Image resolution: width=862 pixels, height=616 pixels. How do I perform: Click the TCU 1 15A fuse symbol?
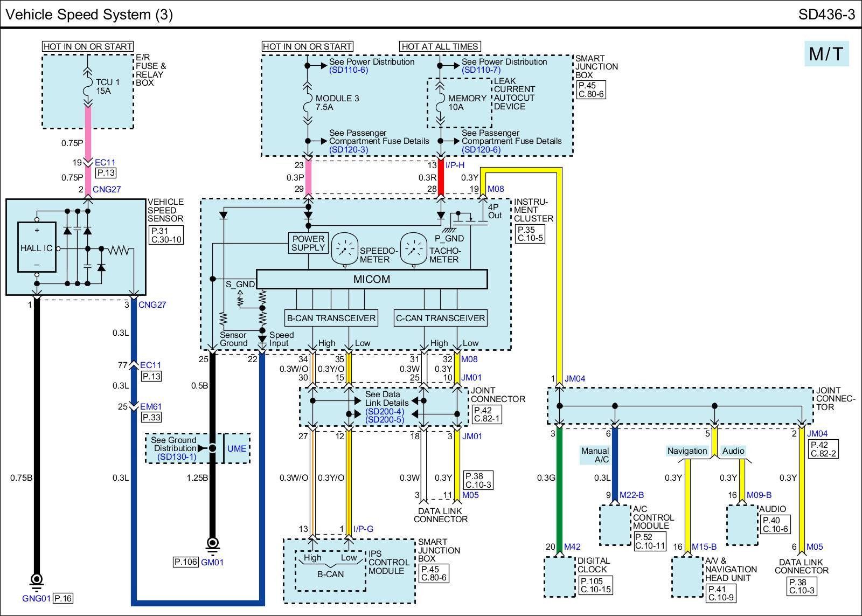tap(87, 86)
